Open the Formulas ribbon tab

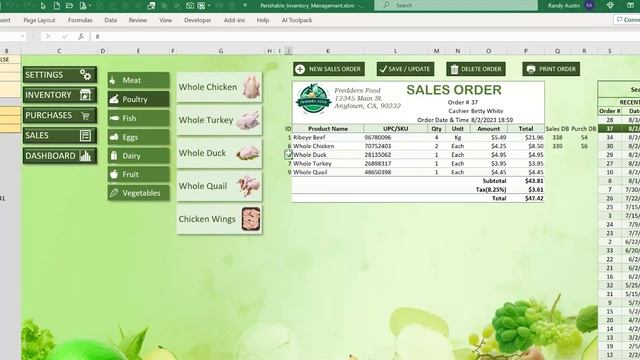(x=80, y=20)
